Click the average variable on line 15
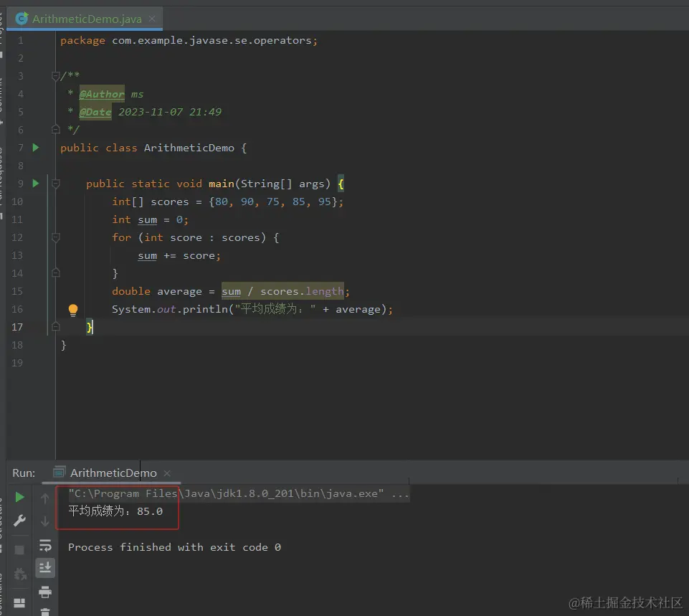Viewport: 689px width, 616px height. coord(179,291)
